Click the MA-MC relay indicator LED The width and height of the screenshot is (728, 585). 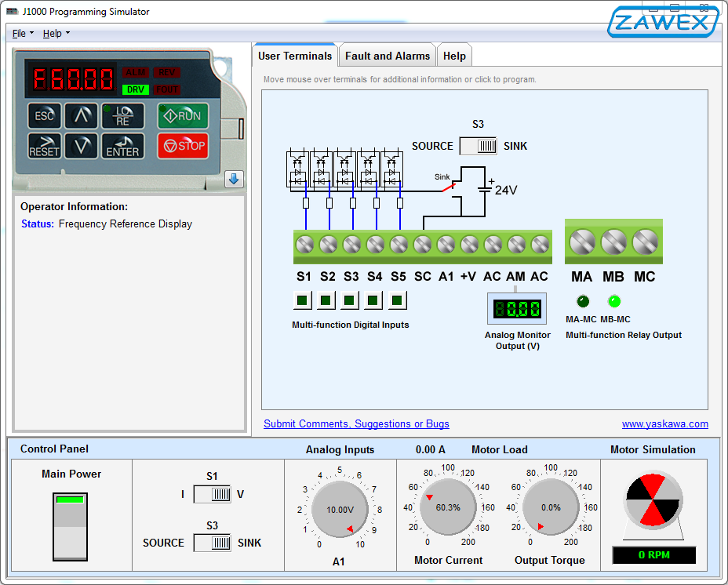coord(583,301)
